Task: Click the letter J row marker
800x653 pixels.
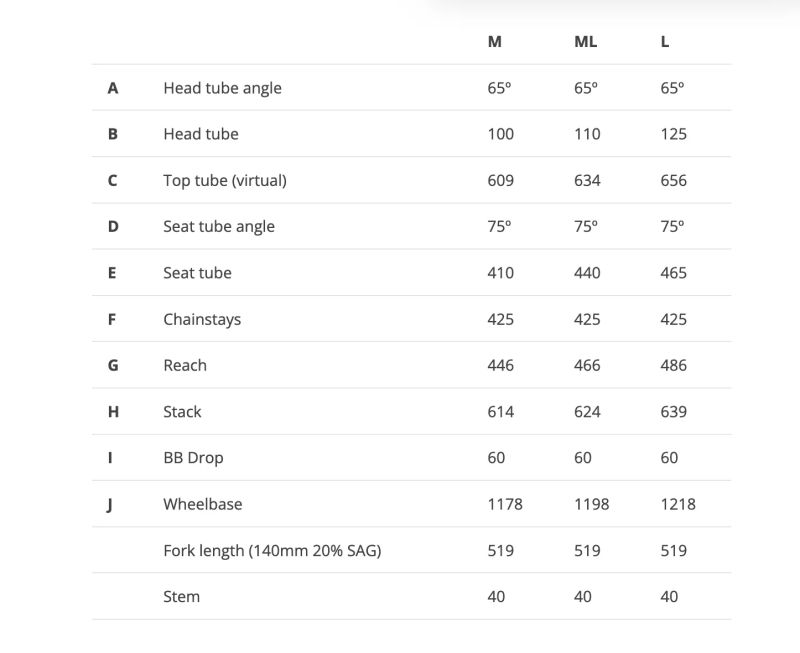Action: (x=110, y=505)
